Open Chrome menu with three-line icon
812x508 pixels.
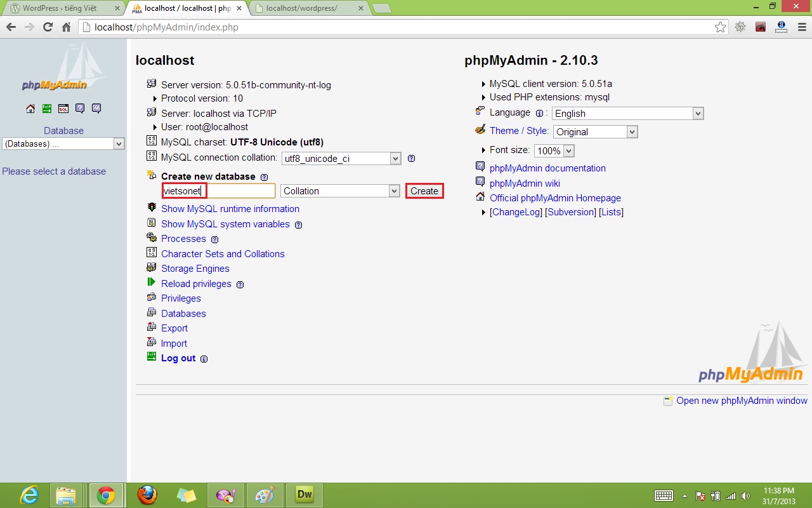pyautogui.click(x=801, y=27)
